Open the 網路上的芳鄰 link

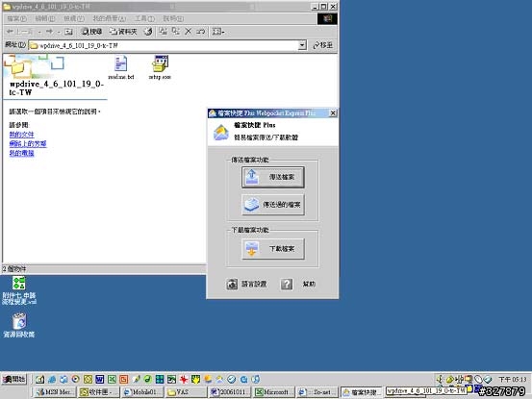(x=28, y=143)
